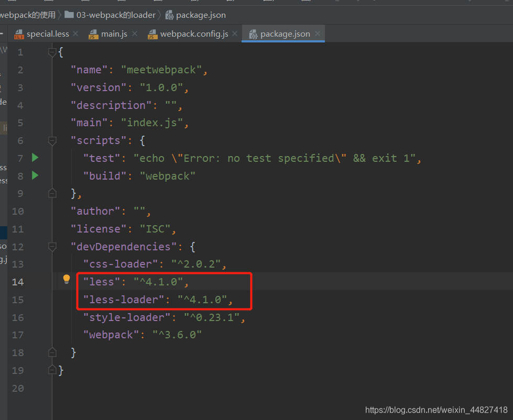This screenshot has height=420, width=513.
Task: Click the package.json tab file icon
Action: (253, 34)
